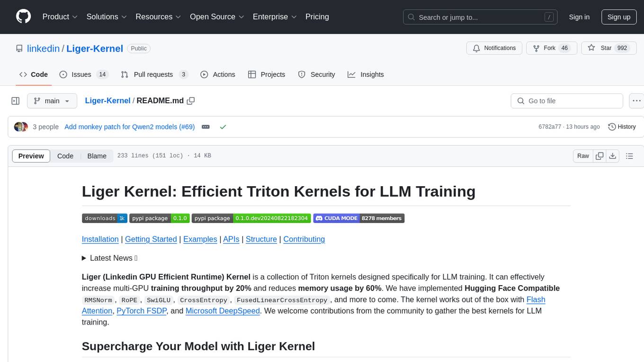Click the Notifications bell button
This screenshot has height=362, width=644.
(x=494, y=48)
